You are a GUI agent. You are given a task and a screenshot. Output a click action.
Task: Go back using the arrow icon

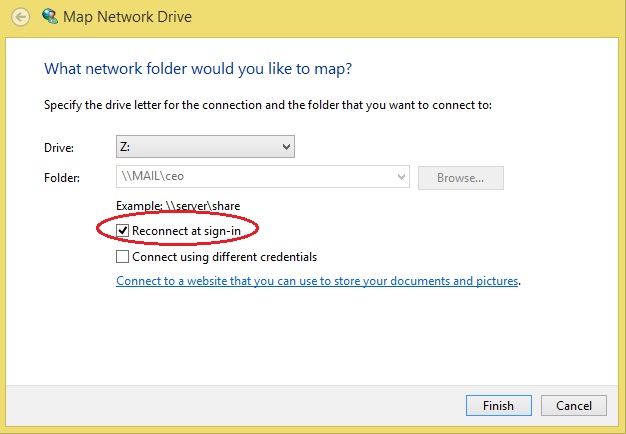[20, 17]
